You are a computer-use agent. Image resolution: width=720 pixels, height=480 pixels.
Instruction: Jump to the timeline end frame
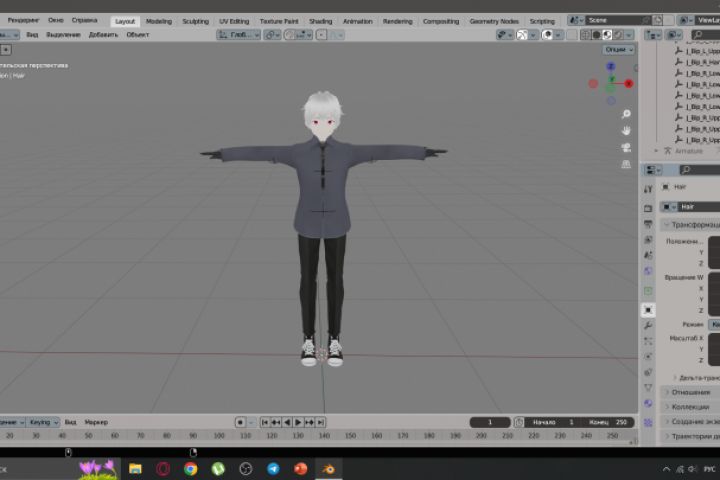coord(321,422)
